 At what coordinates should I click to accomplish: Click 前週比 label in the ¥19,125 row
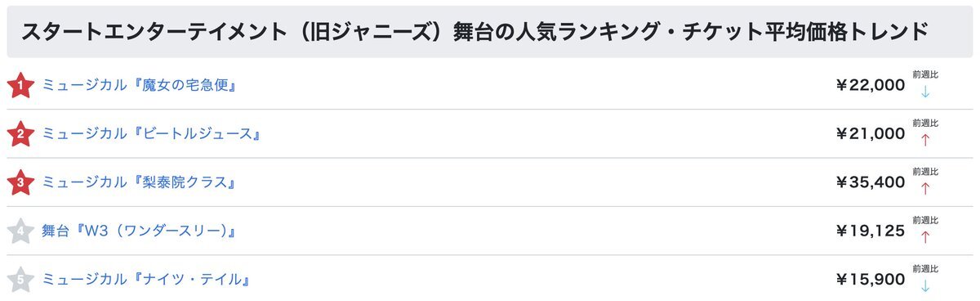pos(925,221)
